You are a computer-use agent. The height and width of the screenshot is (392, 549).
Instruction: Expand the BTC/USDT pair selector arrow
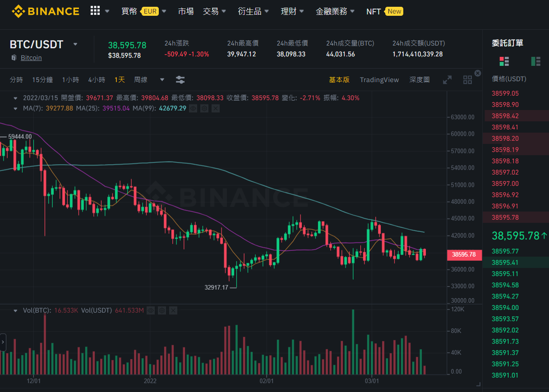[x=75, y=44]
